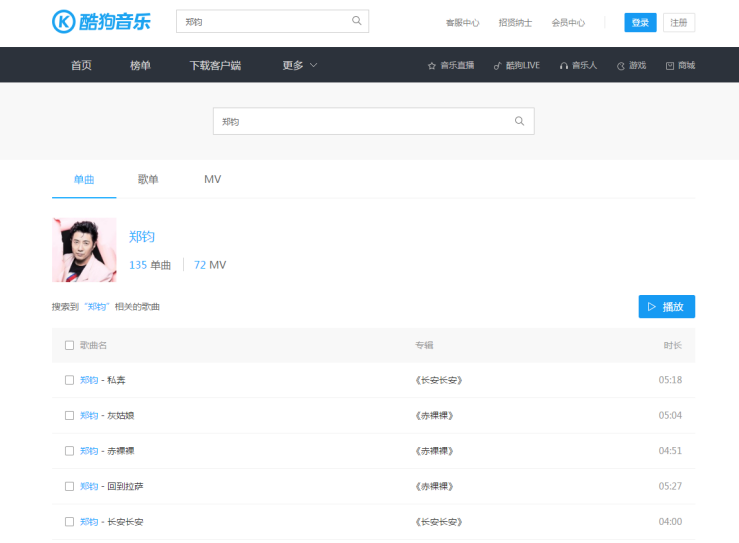Open album 《长安长安》 in 04:00 row
The height and width of the screenshot is (543, 739).
click(x=439, y=522)
